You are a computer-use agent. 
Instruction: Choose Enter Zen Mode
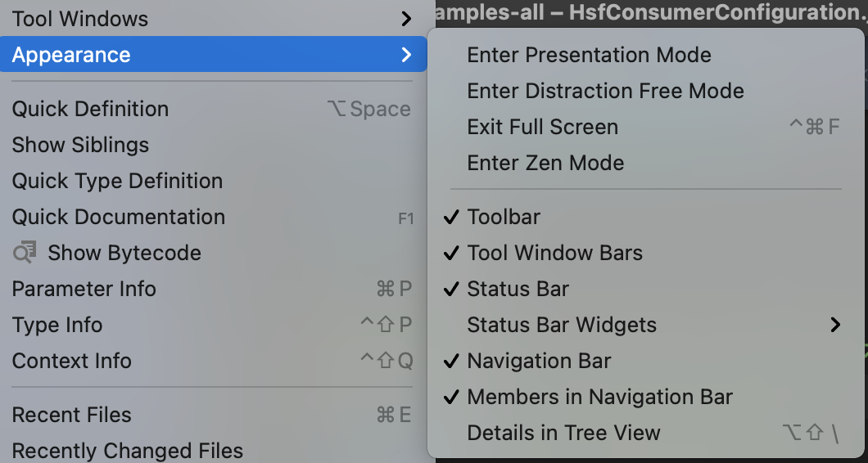[x=646, y=163]
